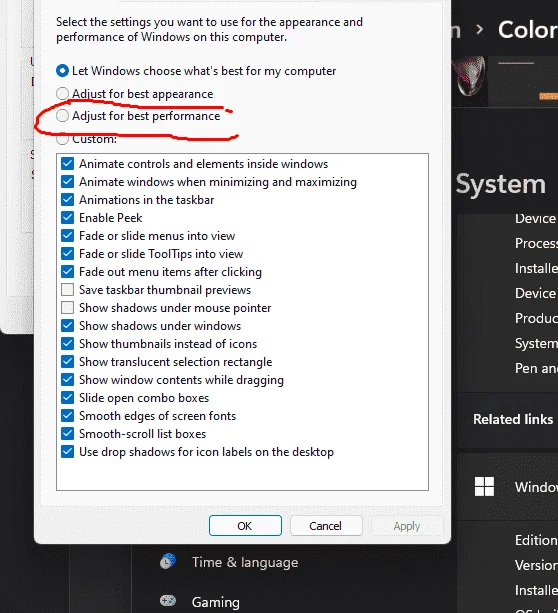558x613 pixels.
Task: Select 'Let Windows choose what's best' radio button
Action: click(62, 71)
